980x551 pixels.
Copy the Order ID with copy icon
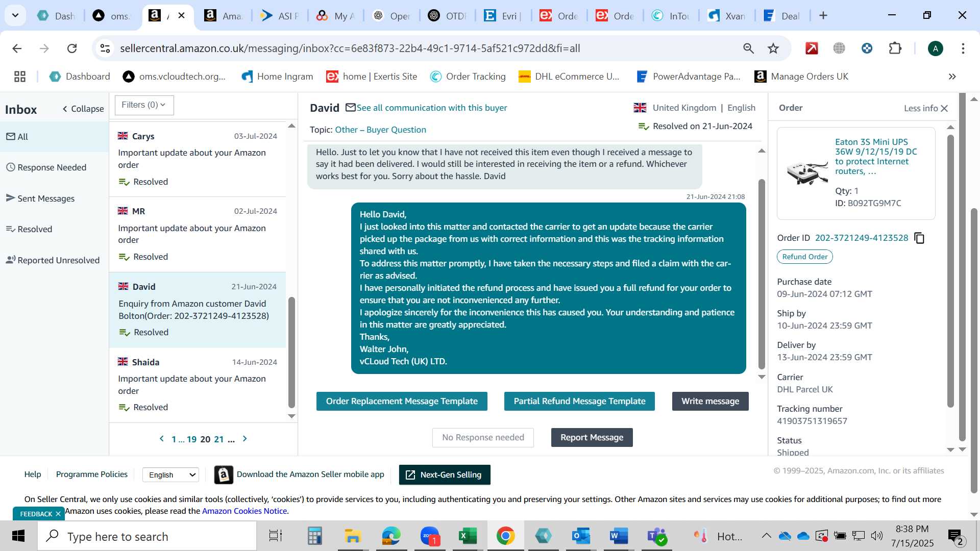919,238
